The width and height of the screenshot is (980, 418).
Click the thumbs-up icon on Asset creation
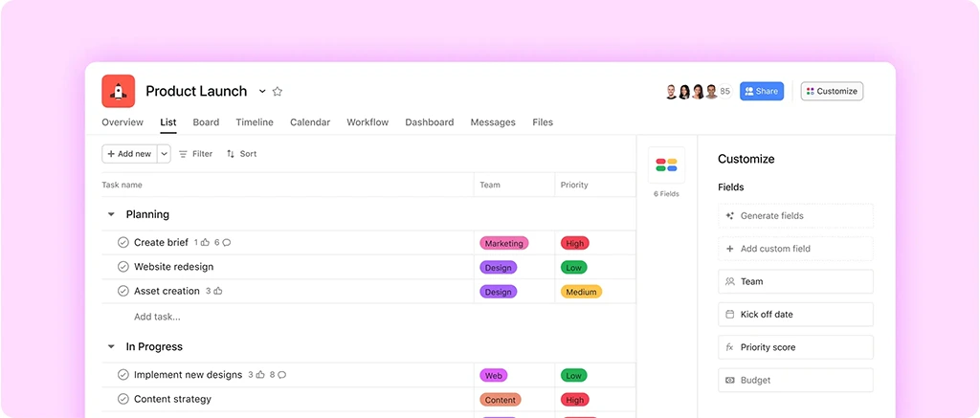coord(218,291)
